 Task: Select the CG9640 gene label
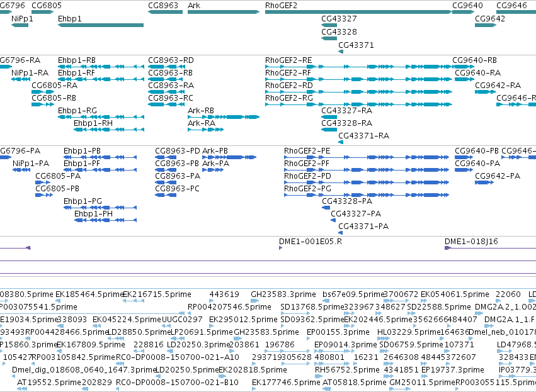[467, 6]
